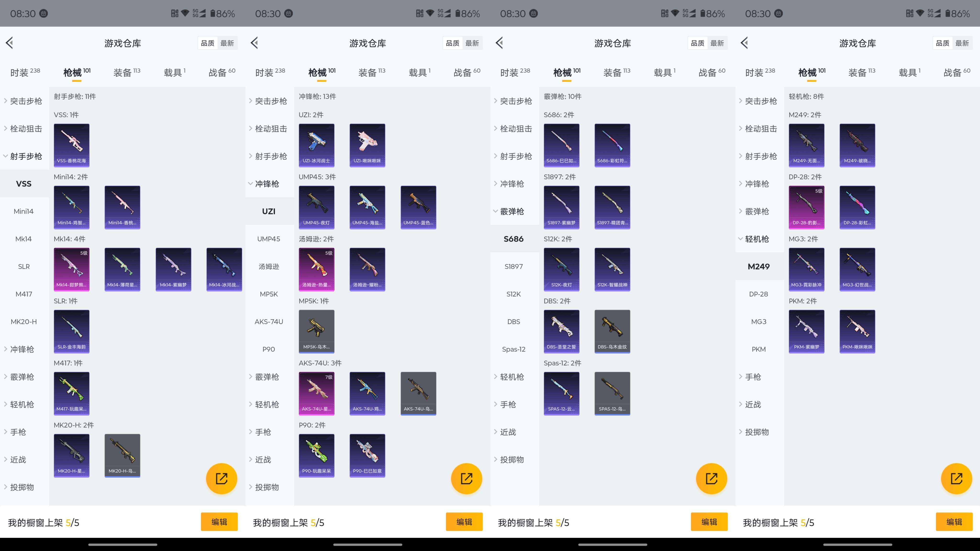Select the M249-破晓 light machine gun skin
This screenshot has width=980, height=551.
coord(857,145)
